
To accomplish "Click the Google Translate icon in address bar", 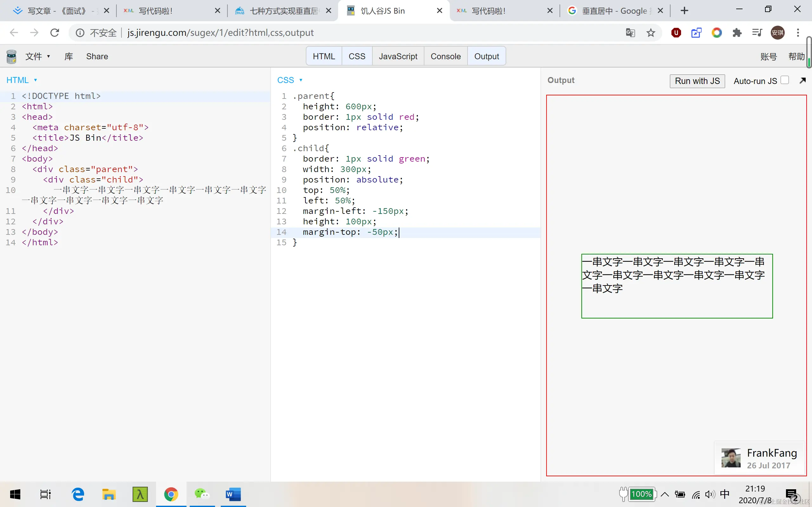I will [x=630, y=33].
